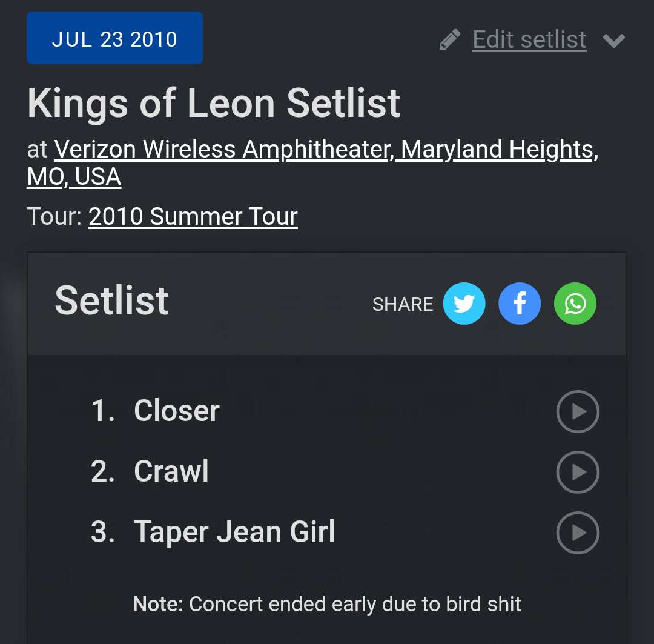Screen dimensions: 654x644
Task: Click the Kings of Leon Setlist heading
Action: (214, 103)
